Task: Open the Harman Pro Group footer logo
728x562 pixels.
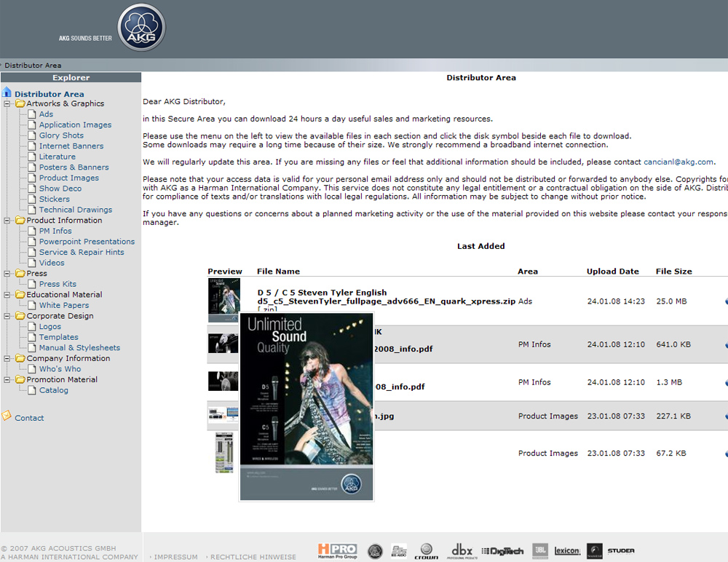Action: tap(337, 551)
